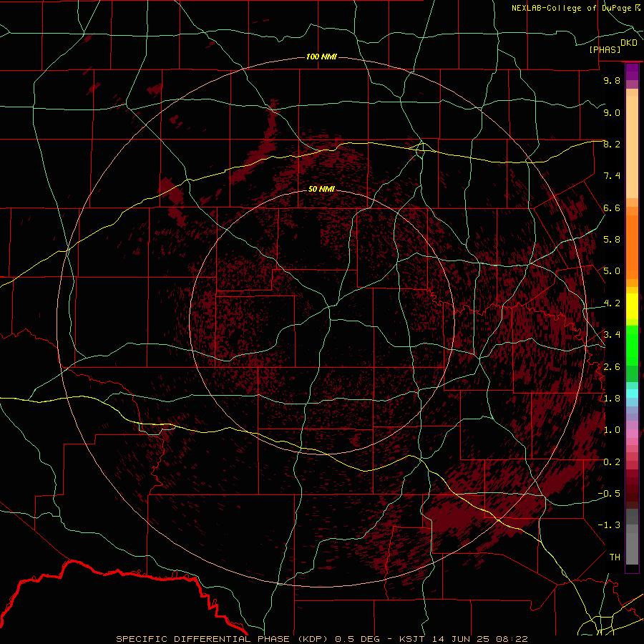This screenshot has width=644, height=644.
Task: Click the 4.2 value on the scale
Action: pos(612,303)
